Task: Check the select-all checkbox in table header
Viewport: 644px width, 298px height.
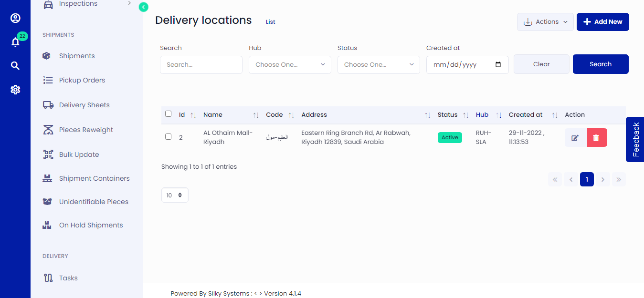Action: [168, 113]
